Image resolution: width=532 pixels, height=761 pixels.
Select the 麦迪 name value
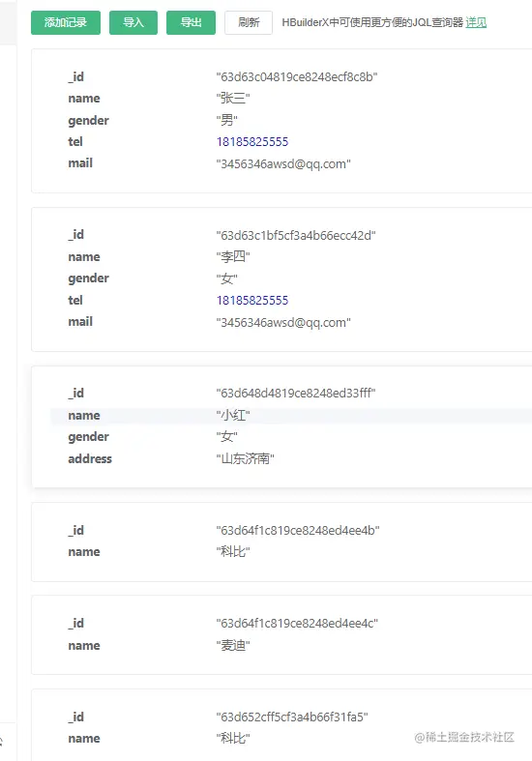coord(233,646)
